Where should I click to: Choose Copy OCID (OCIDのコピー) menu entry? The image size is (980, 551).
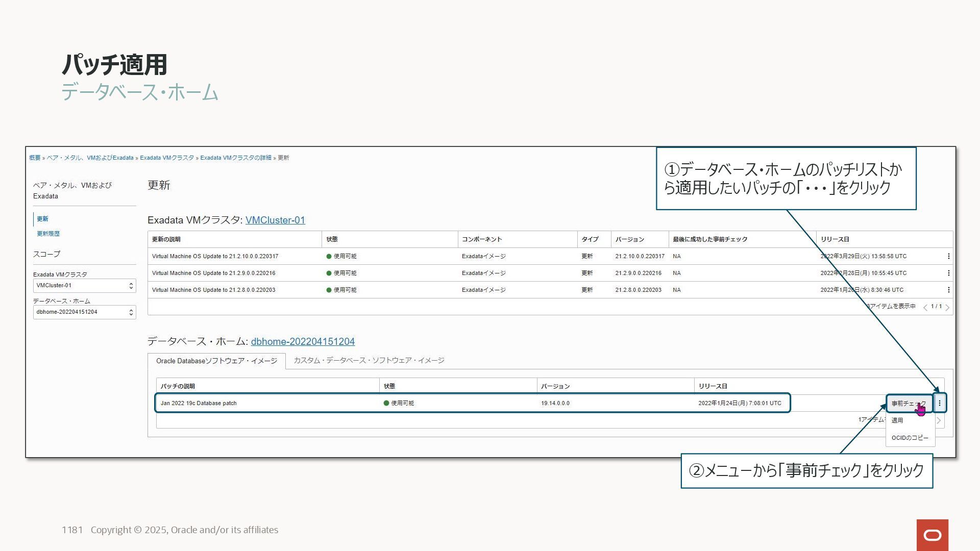click(910, 438)
